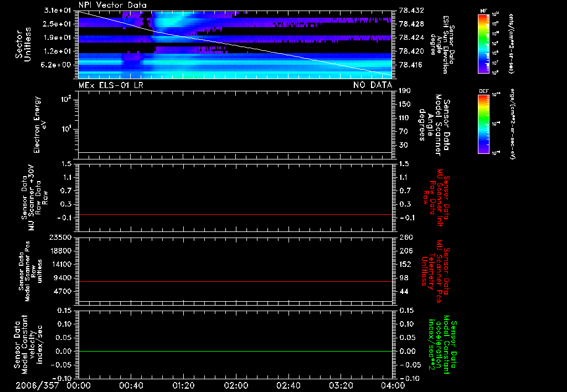Select the 'NPI Vector Data' panel title
567x392 pixels.
[112, 5]
